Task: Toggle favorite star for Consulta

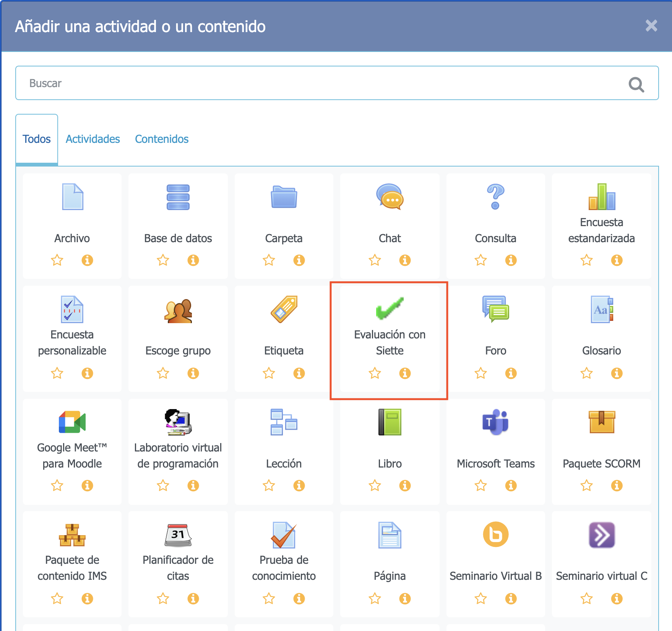Action: (480, 260)
